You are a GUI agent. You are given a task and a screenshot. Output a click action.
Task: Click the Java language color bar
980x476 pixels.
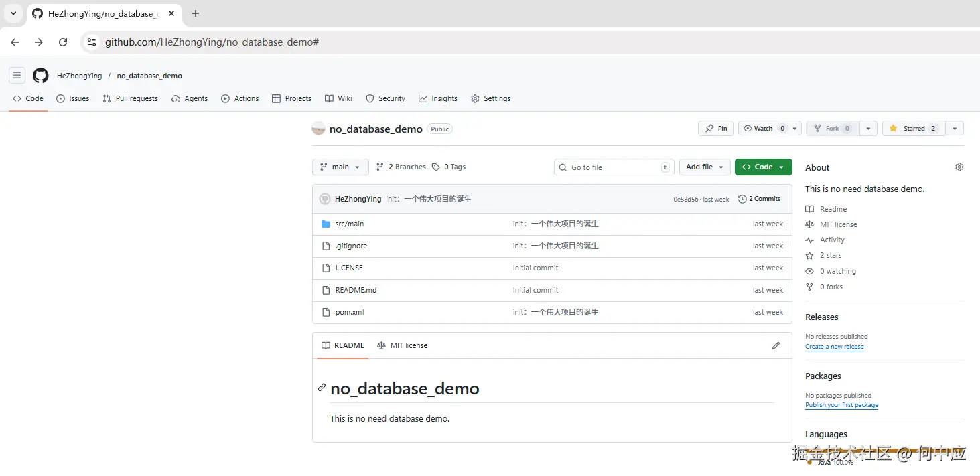[x=884, y=450]
